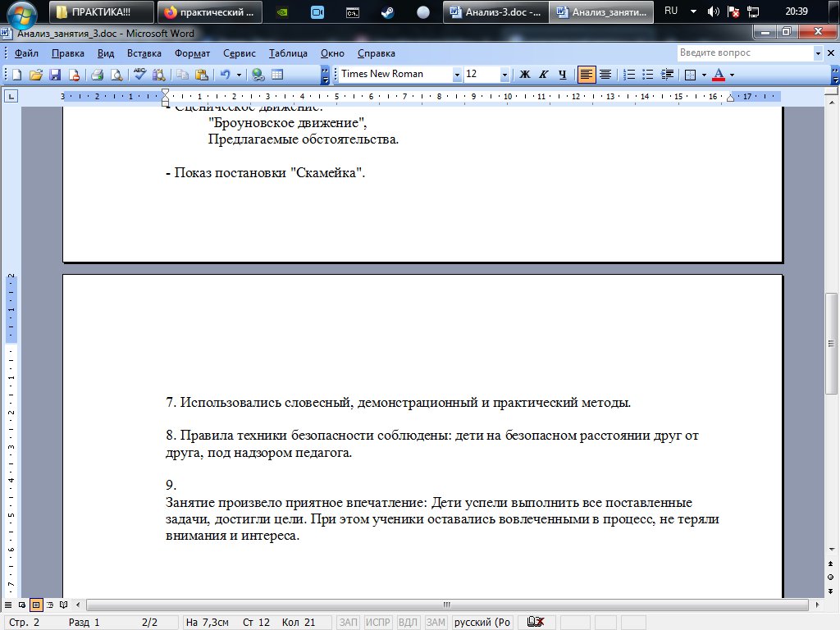Toggle bold formatting (Ж)
Viewport: 840px width, 630px height.
pyautogui.click(x=525, y=75)
